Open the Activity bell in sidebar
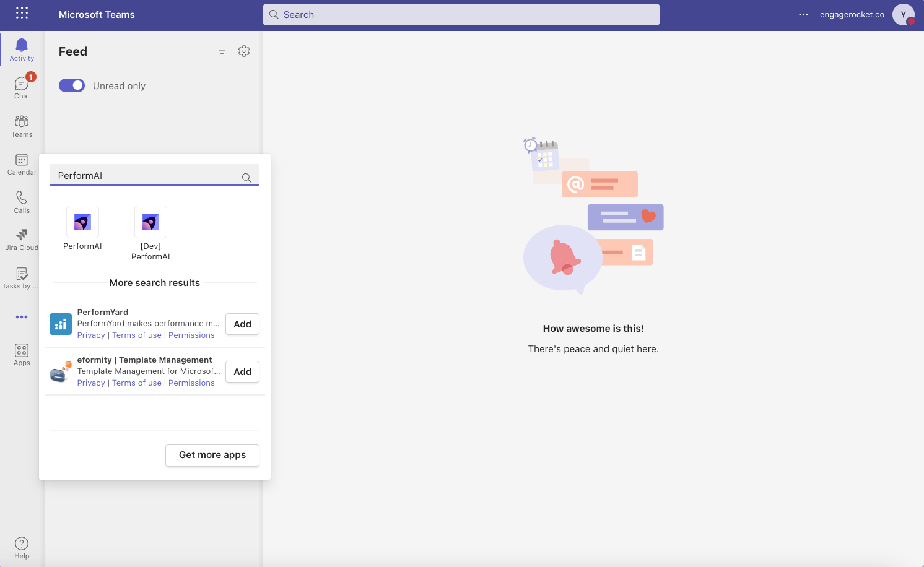The width and height of the screenshot is (924, 567). tap(22, 50)
